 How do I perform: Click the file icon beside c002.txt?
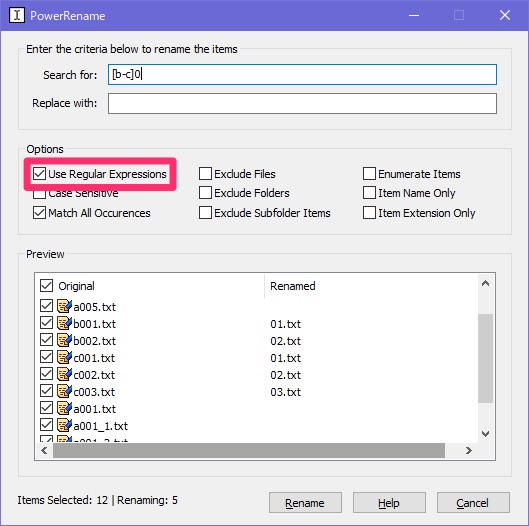[x=64, y=374]
